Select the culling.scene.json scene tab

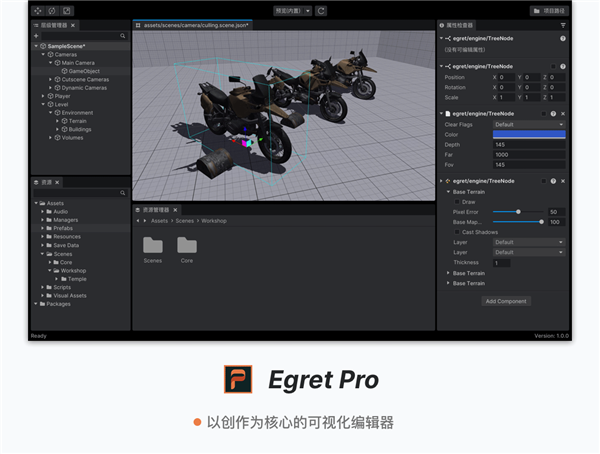coord(193,25)
